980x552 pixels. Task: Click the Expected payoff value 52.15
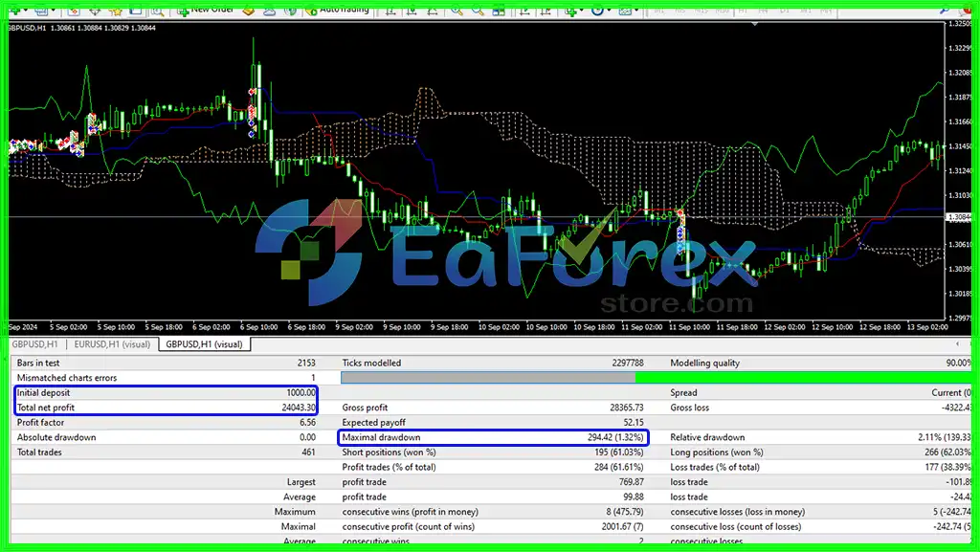(634, 423)
